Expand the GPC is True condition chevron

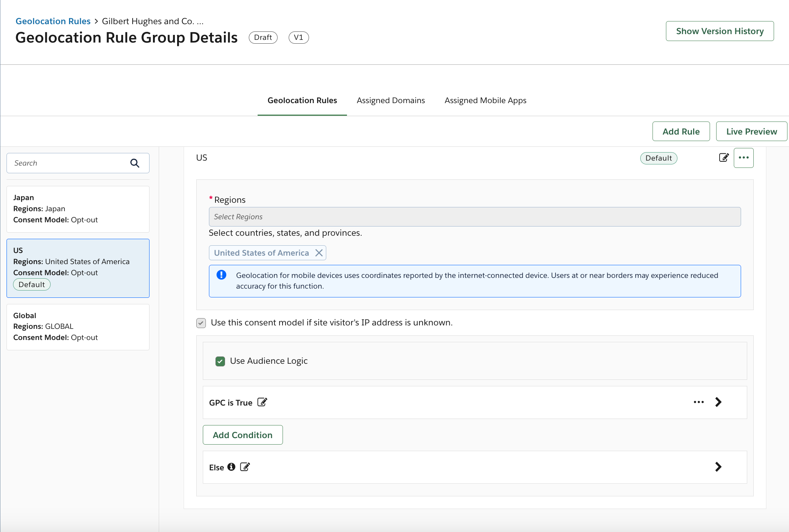point(718,402)
